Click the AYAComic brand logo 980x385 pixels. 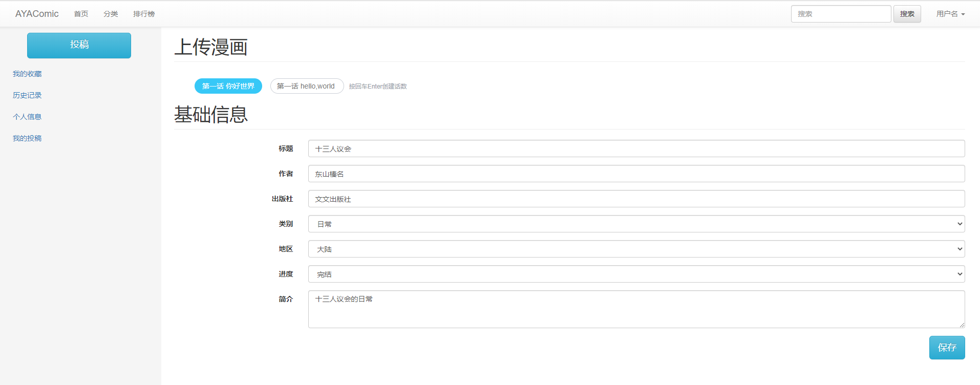(x=37, y=14)
